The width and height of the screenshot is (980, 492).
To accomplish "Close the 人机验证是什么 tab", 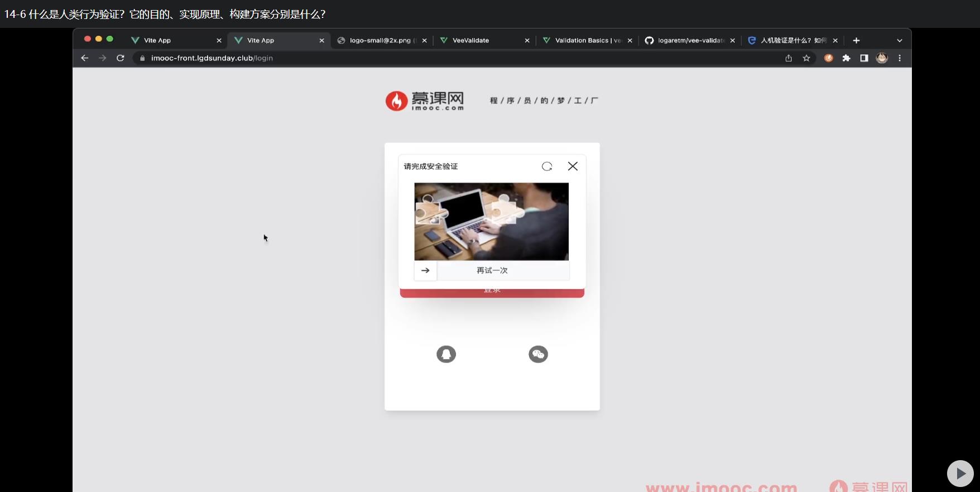I will pyautogui.click(x=835, y=41).
